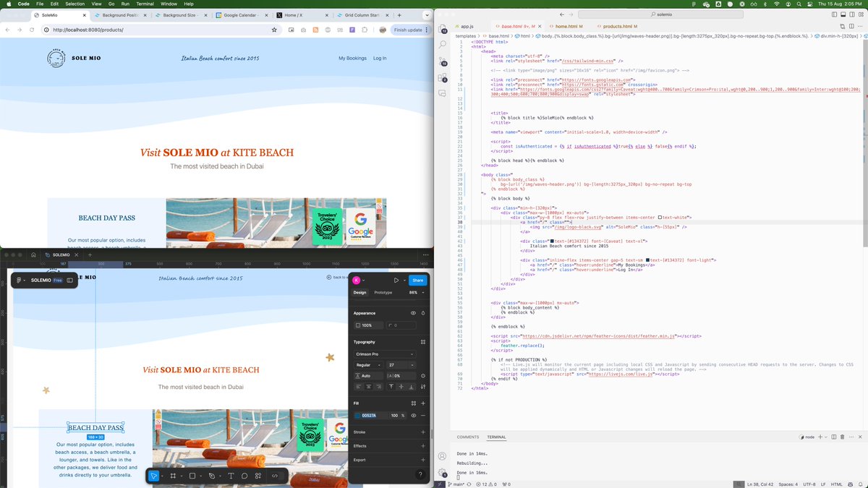This screenshot has width=868, height=488.
Task: Click the Figma home icon
Action: pyautogui.click(x=33, y=255)
